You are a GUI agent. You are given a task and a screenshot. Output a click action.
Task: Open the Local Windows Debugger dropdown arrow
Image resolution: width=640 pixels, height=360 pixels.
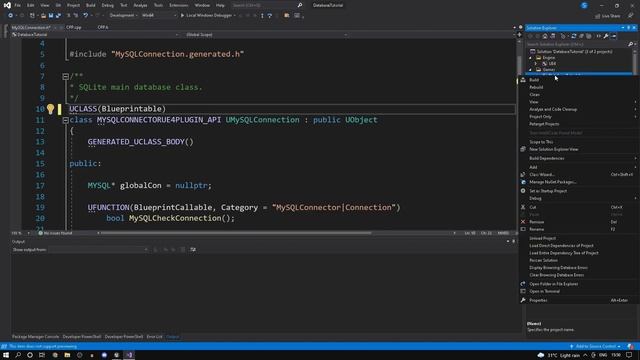coord(235,16)
